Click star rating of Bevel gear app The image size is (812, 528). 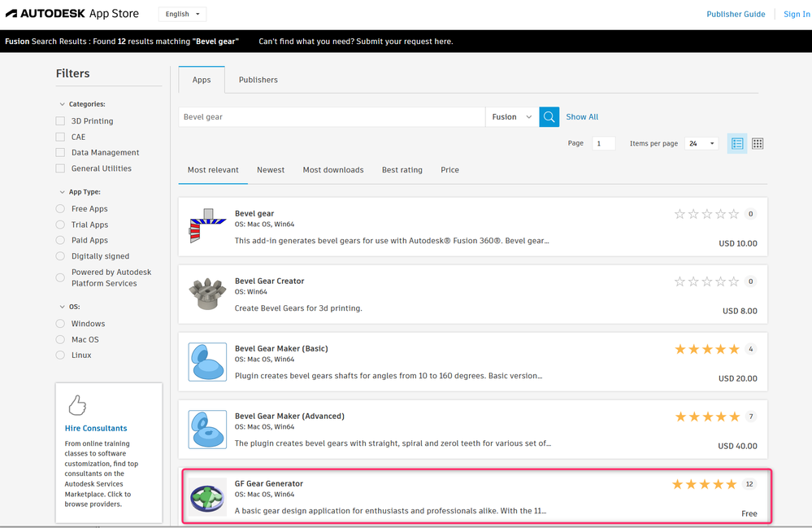[x=706, y=214]
